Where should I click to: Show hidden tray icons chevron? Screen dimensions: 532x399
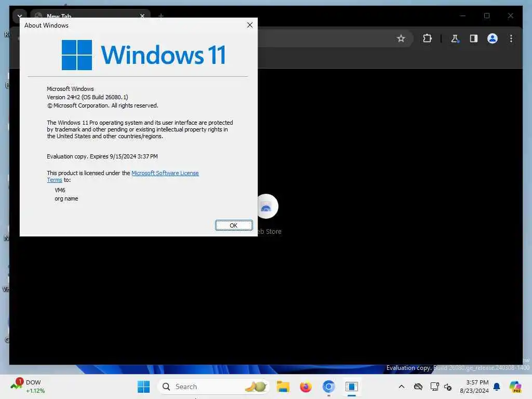(x=402, y=387)
